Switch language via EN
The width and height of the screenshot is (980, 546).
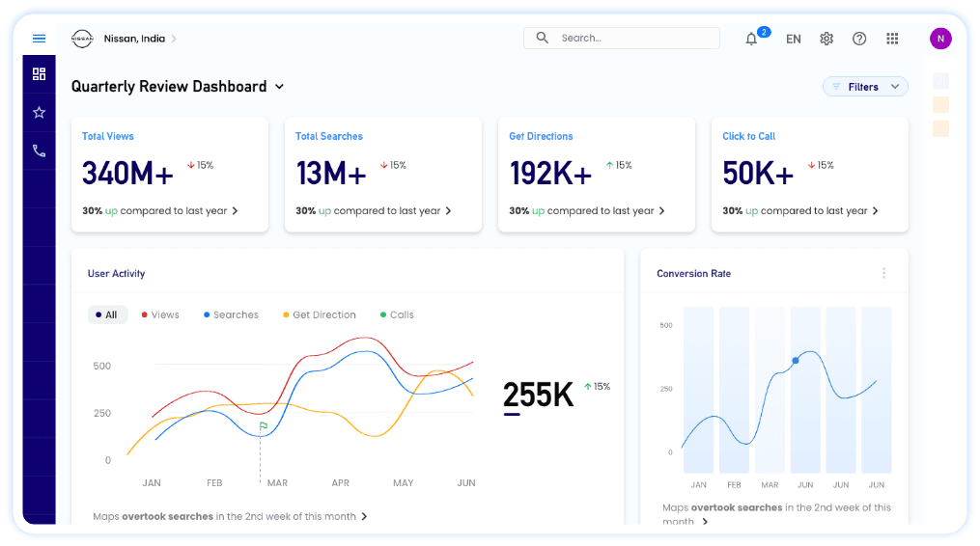[x=793, y=39]
